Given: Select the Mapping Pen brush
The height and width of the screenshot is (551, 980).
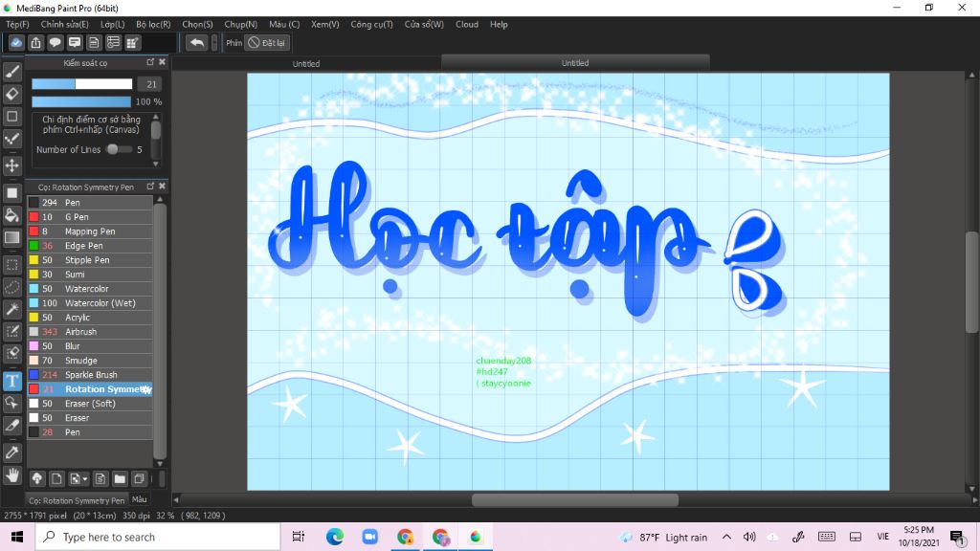Looking at the screenshot, I should point(89,231).
